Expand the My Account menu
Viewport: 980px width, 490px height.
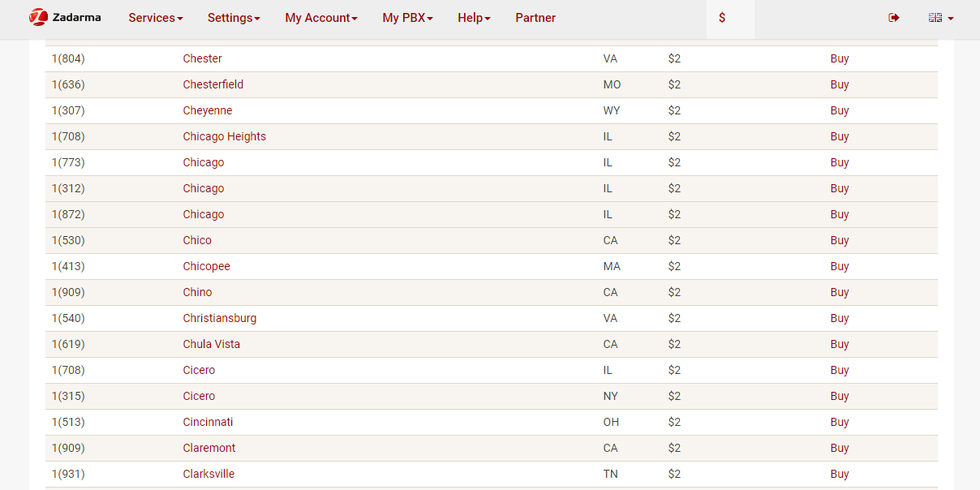[320, 18]
